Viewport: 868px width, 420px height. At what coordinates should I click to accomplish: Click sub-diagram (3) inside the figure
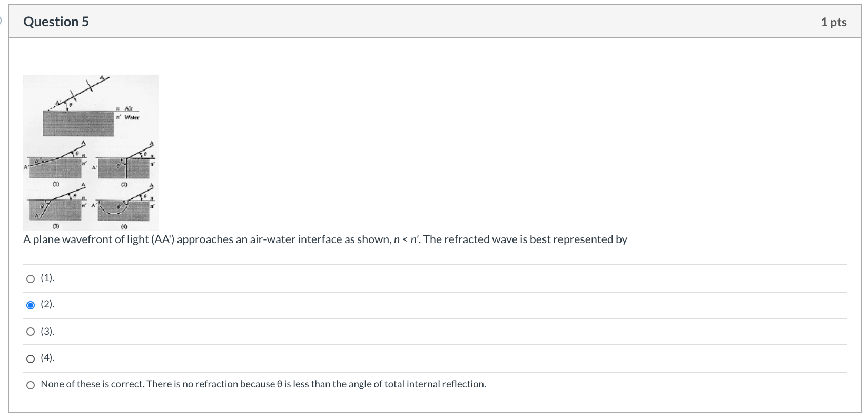click(55, 206)
